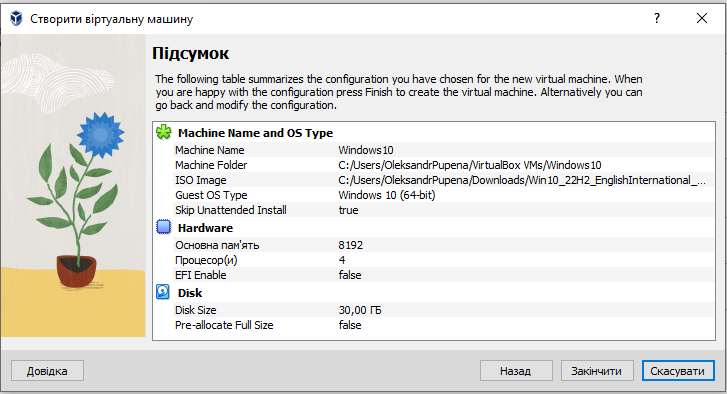Select the Machine Name row Windows10
This screenshot has width=727, height=394.
(x=444, y=150)
